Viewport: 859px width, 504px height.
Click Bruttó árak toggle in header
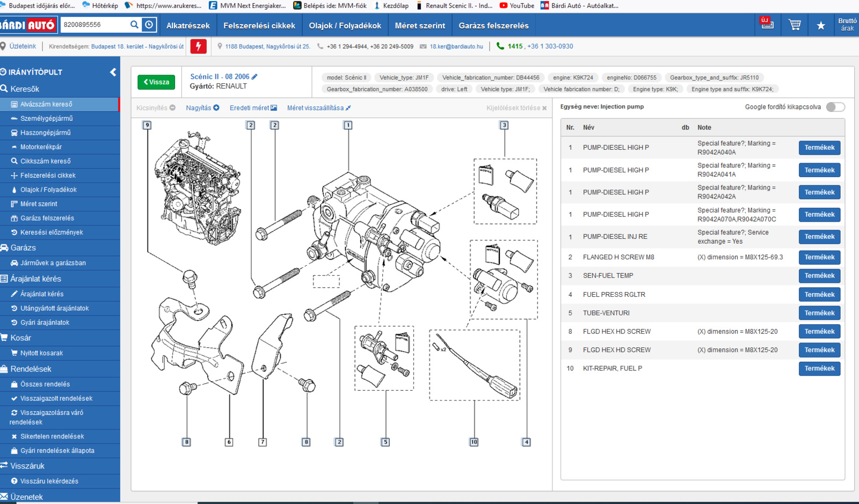(847, 25)
